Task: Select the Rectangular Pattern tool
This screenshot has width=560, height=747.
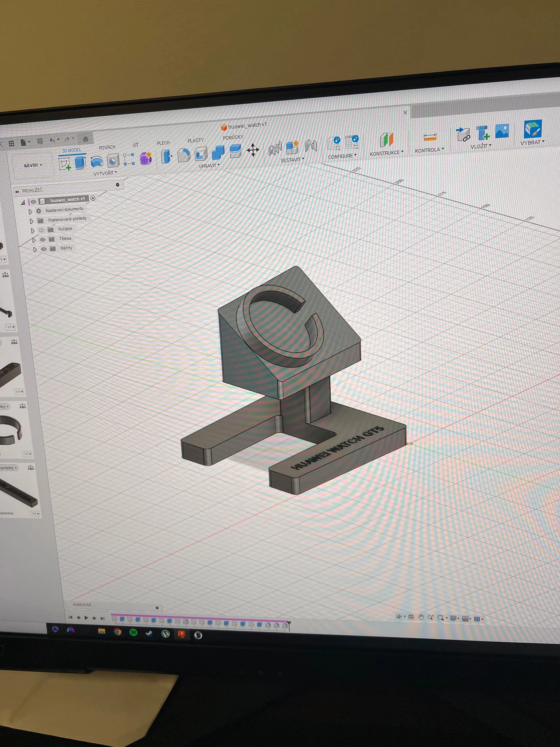Action: click(129, 159)
